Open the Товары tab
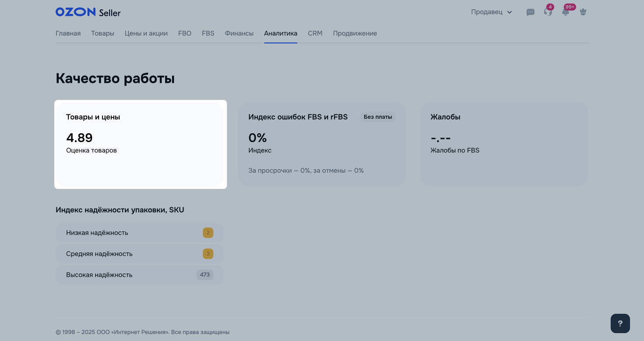 point(103,33)
